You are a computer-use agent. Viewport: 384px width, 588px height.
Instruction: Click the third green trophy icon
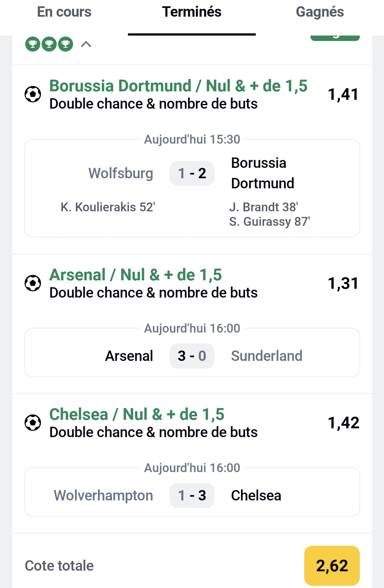(66, 44)
